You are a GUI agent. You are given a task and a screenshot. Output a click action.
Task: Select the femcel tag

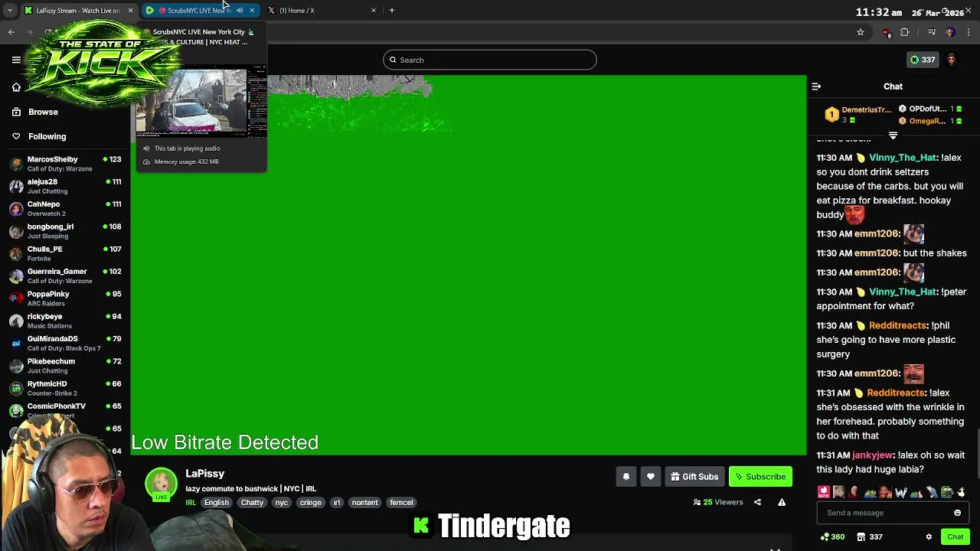[401, 503]
